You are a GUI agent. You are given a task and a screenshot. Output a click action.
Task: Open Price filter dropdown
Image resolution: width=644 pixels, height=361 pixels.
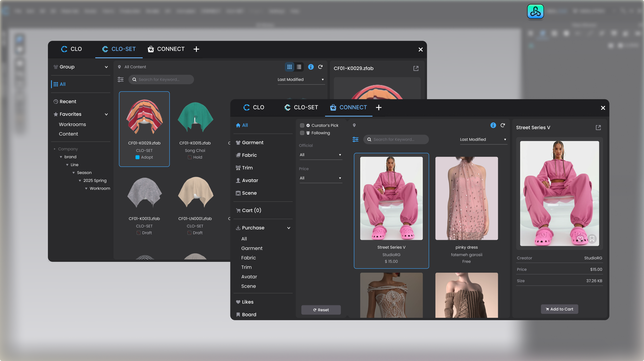tap(321, 178)
